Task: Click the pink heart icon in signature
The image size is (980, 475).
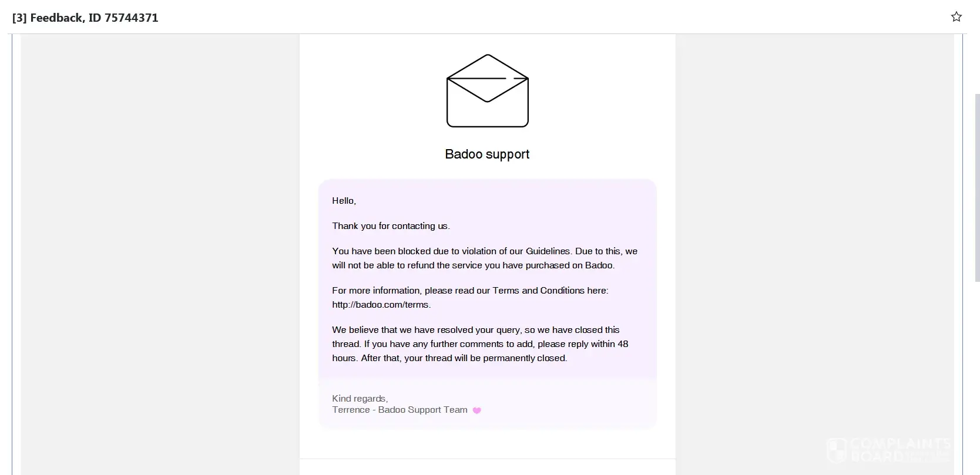Action: (477, 410)
